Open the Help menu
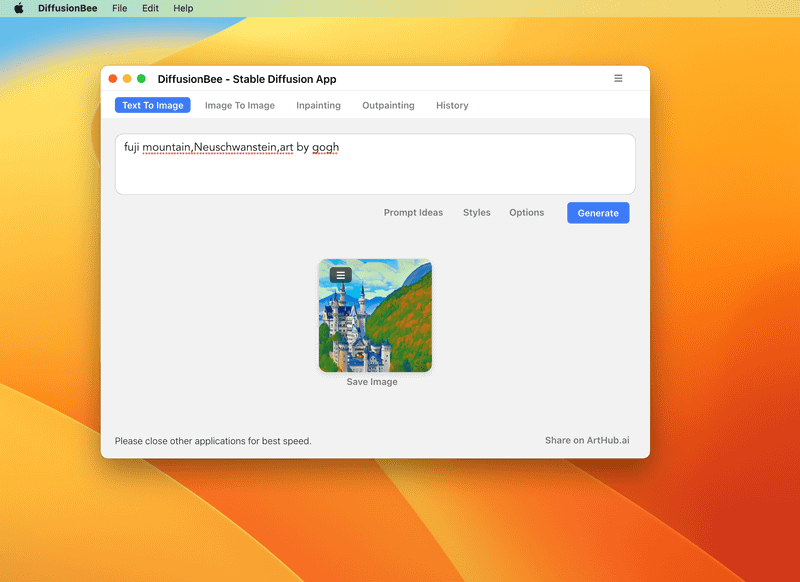 183,8
